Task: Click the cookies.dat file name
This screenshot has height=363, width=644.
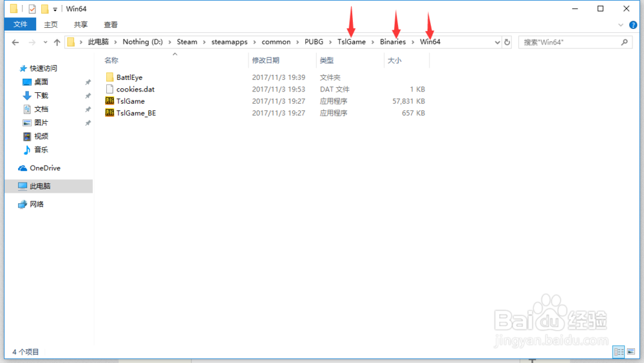Action: coord(135,89)
